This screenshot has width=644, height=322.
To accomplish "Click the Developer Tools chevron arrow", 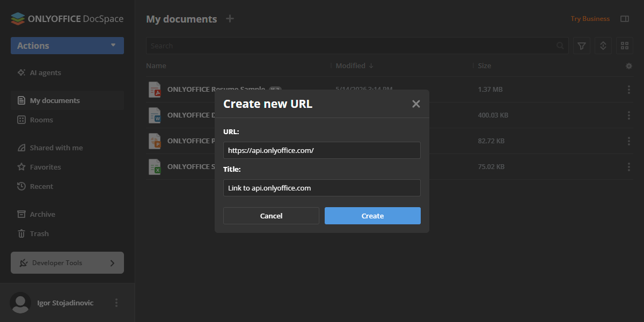I will (x=112, y=263).
